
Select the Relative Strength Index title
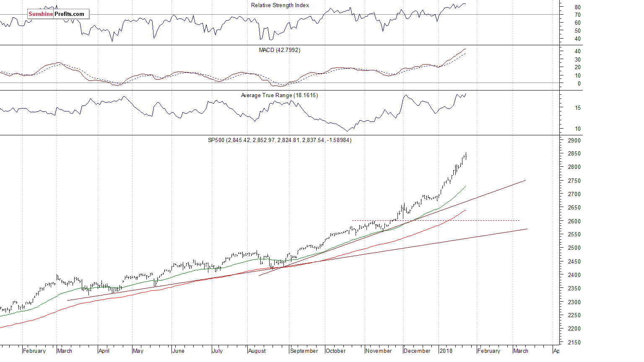click(x=280, y=5)
